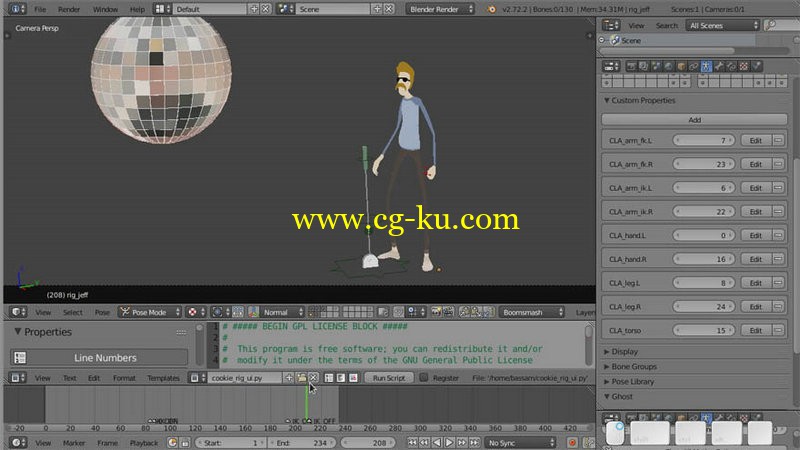
Task: Create new text block plus icon
Action: coord(289,378)
